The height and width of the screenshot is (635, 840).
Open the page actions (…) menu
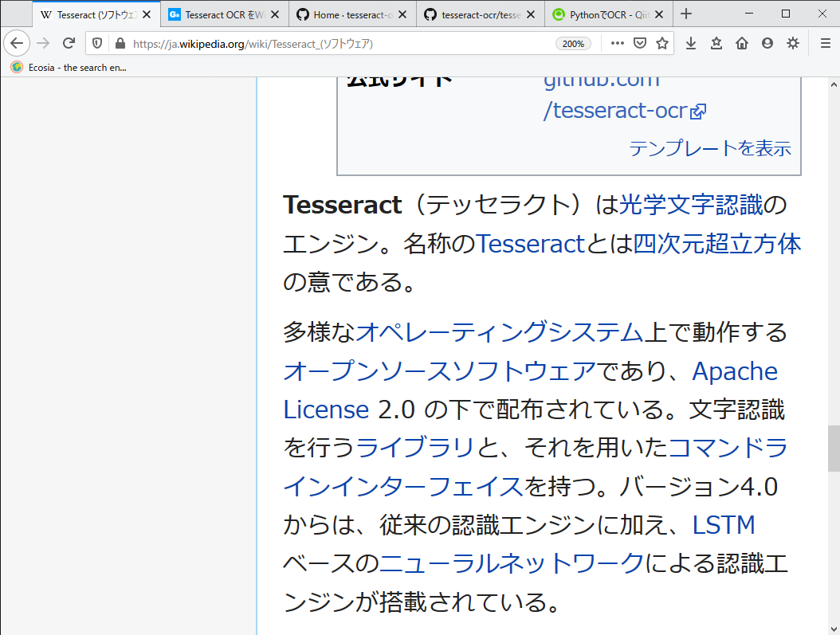[x=618, y=43]
